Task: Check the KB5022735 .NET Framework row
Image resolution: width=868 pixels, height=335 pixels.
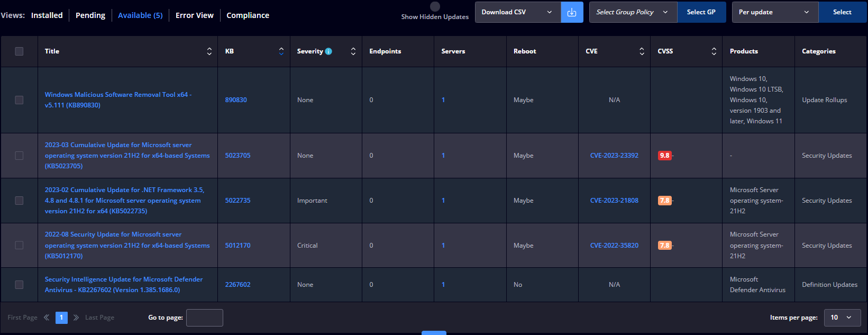Action: 19,201
